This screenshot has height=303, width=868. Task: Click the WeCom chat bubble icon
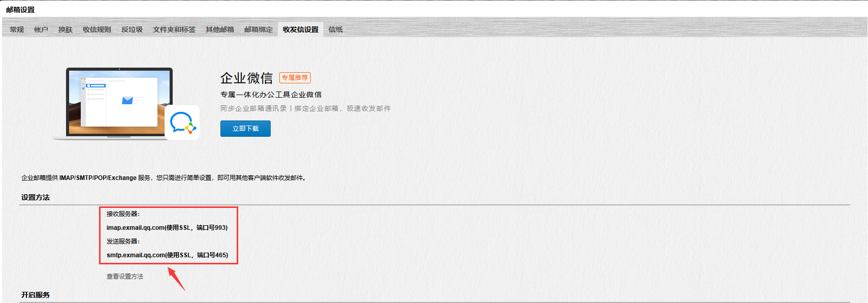[182, 123]
